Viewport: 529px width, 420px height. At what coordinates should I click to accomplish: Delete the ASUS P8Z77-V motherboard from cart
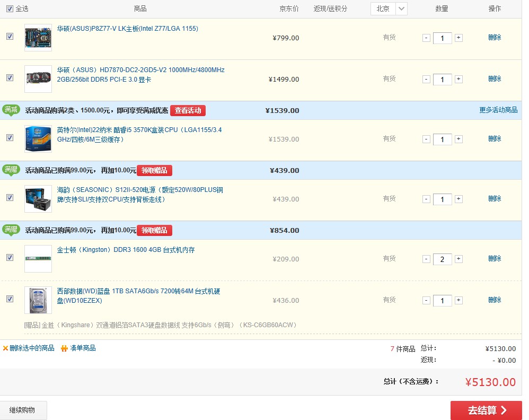point(495,38)
